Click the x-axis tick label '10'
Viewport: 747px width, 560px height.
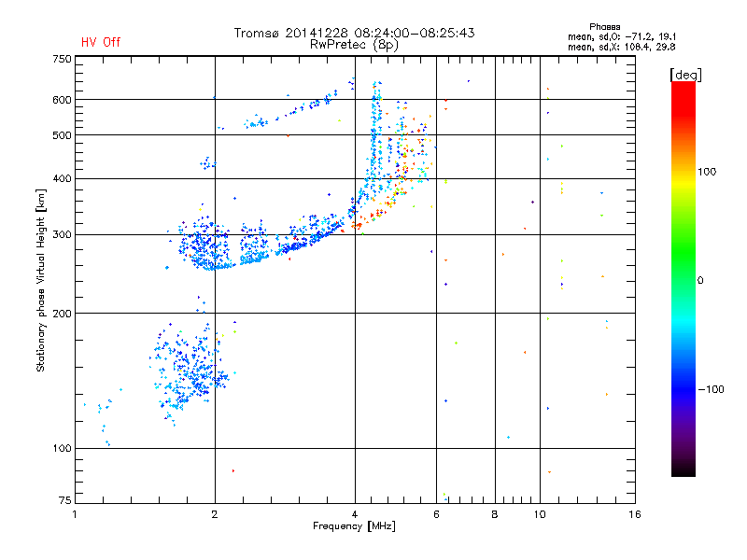pyautogui.click(x=540, y=514)
